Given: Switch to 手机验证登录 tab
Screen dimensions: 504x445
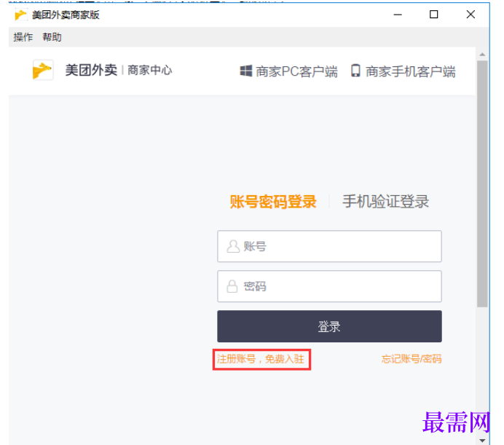Looking at the screenshot, I should point(386,202).
